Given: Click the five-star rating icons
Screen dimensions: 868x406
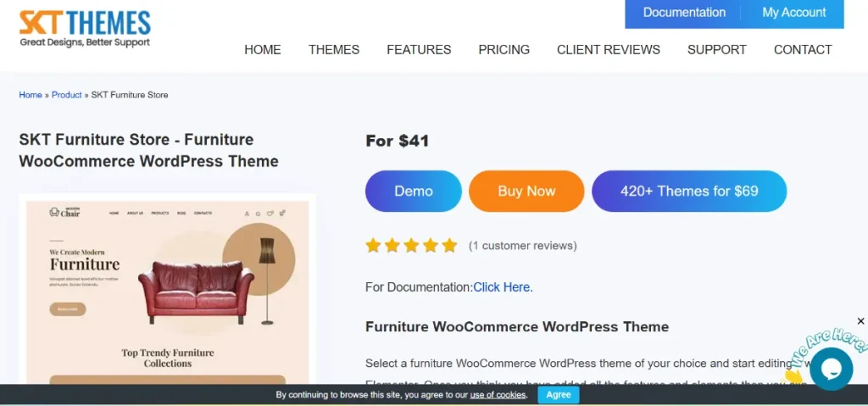Looking at the screenshot, I should 411,245.
